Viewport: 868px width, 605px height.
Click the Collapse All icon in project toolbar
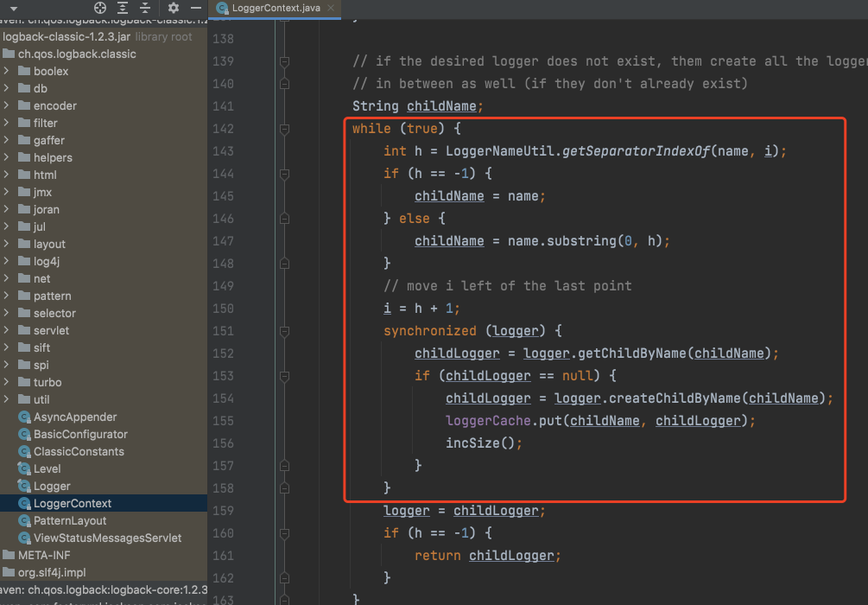(145, 8)
